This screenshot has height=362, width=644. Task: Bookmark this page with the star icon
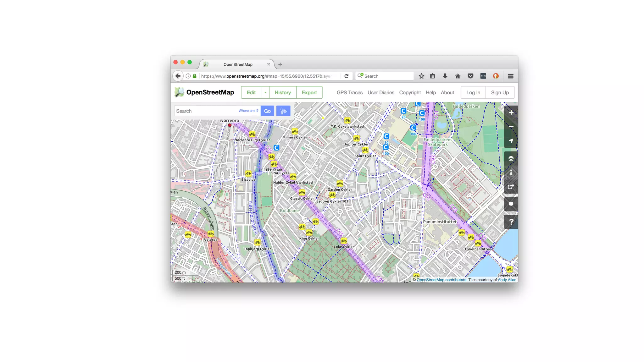point(421,76)
